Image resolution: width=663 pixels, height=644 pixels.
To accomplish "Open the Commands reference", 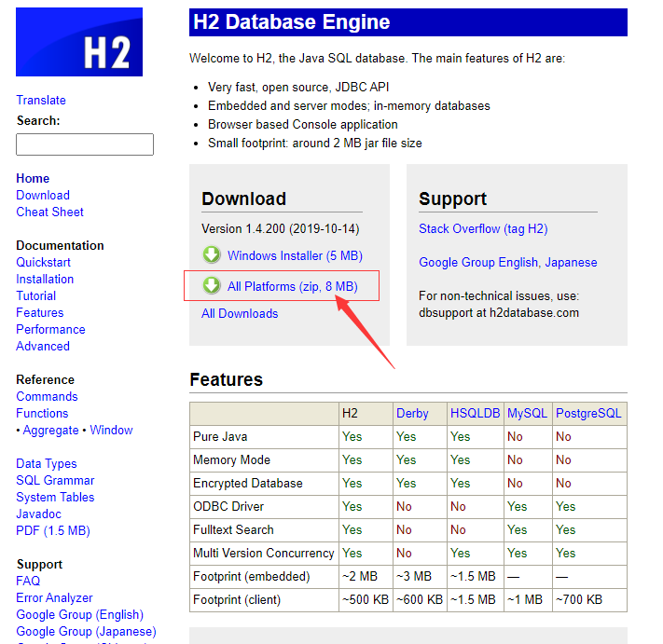I will (47, 396).
